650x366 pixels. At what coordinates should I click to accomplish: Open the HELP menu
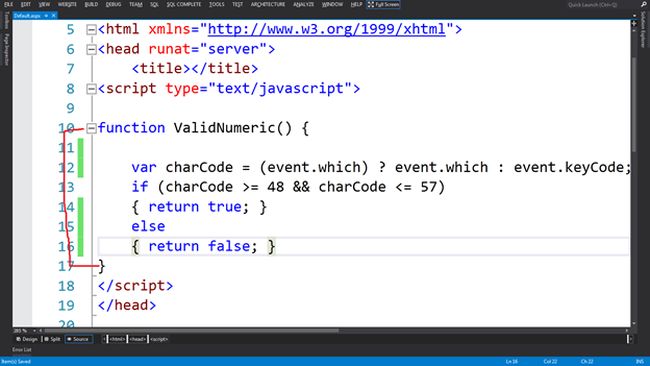356,4
